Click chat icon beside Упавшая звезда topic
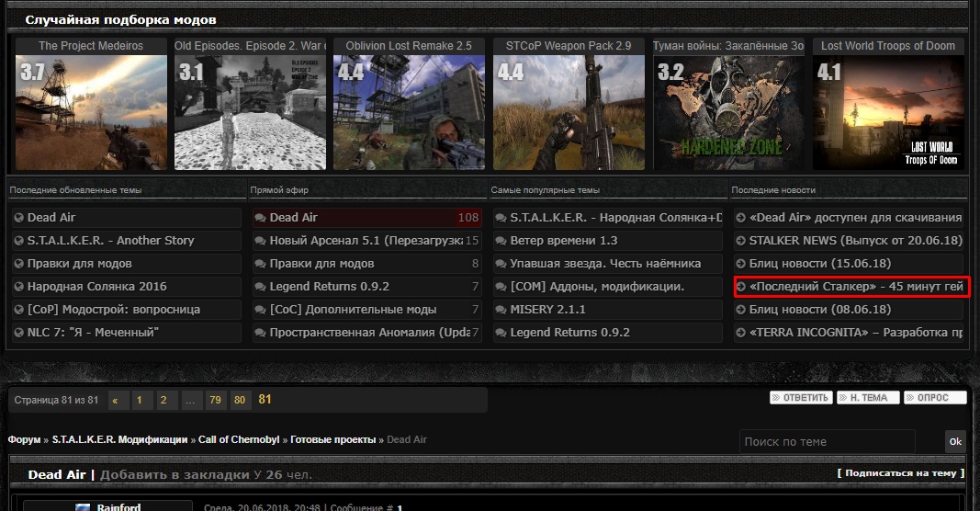 (x=501, y=264)
